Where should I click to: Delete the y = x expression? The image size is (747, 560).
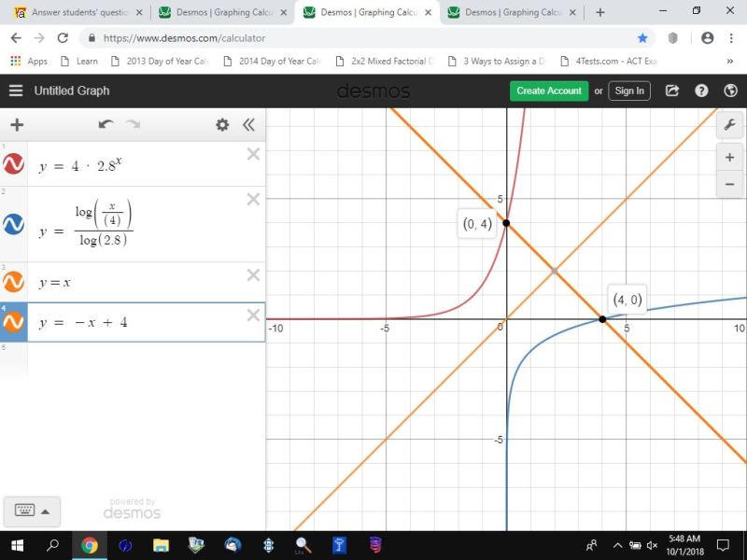point(253,275)
